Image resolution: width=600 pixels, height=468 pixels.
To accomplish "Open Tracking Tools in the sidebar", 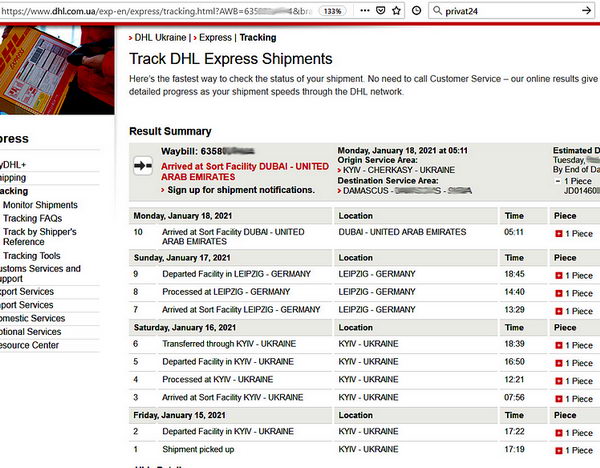I will (32, 255).
